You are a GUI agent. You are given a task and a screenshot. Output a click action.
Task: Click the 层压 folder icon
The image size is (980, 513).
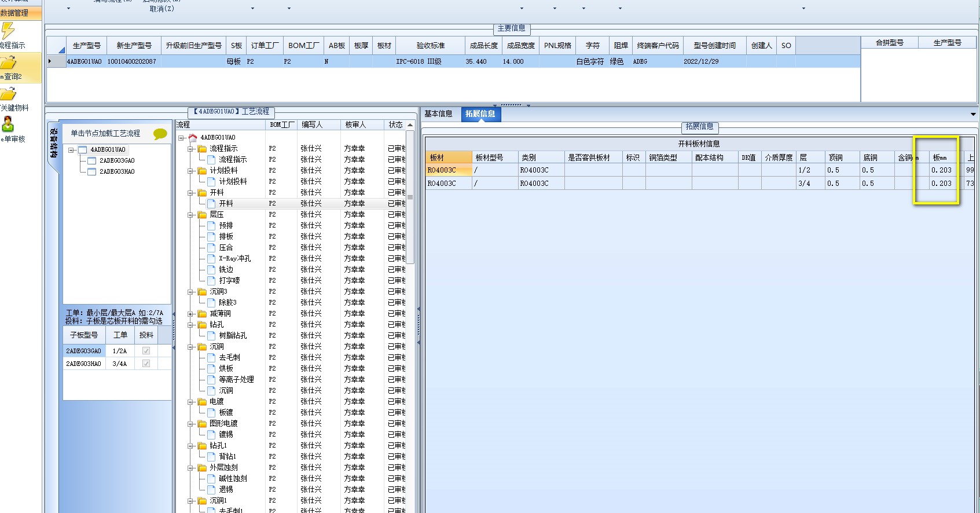(202, 215)
